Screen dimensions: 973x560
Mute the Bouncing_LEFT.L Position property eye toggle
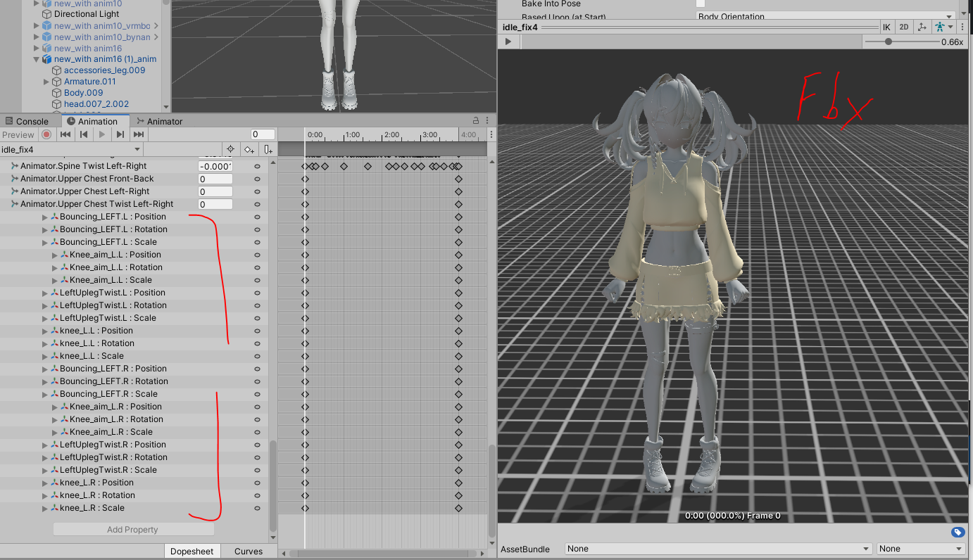[257, 217]
